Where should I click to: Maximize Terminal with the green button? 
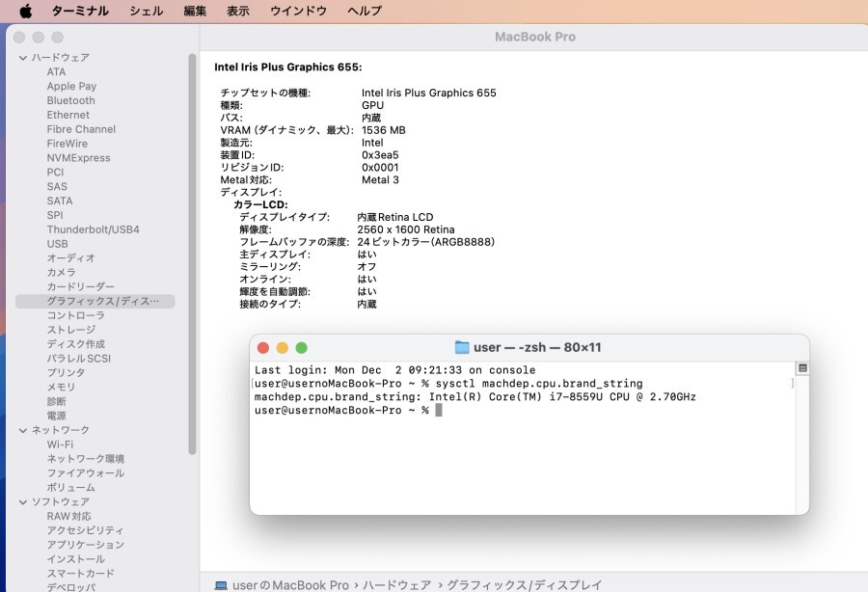click(x=302, y=348)
